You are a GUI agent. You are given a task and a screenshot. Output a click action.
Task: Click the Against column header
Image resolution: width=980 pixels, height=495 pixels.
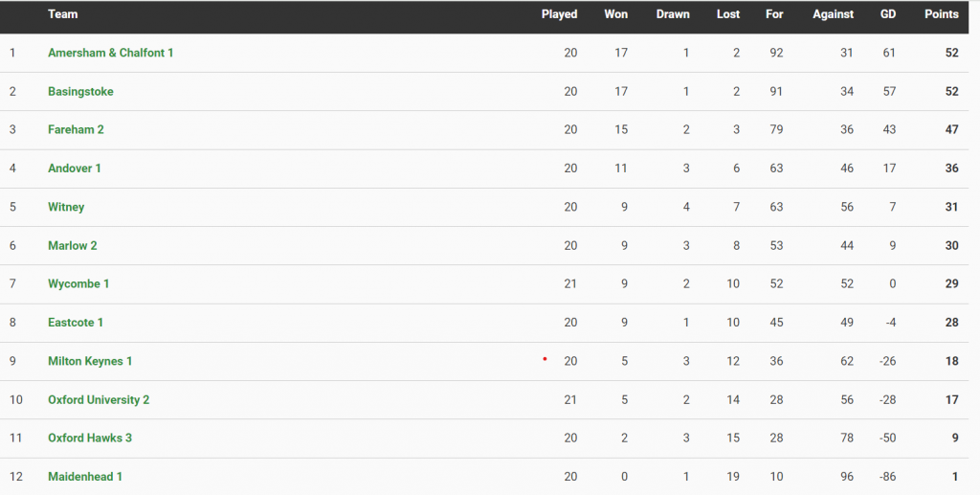(833, 14)
